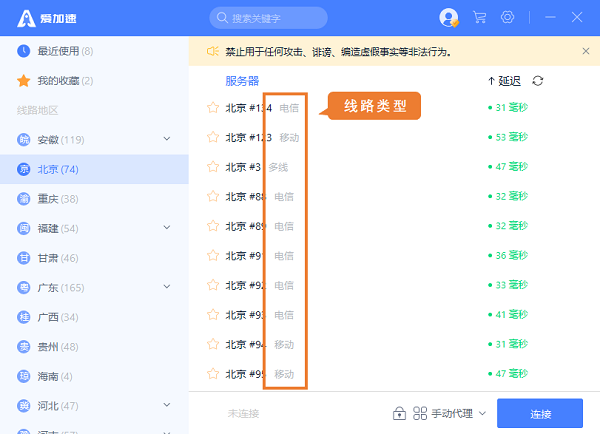Expand the 安徽 region list
This screenshot has height=434, width=600.
pyautogui.click(x=167, y=139)
